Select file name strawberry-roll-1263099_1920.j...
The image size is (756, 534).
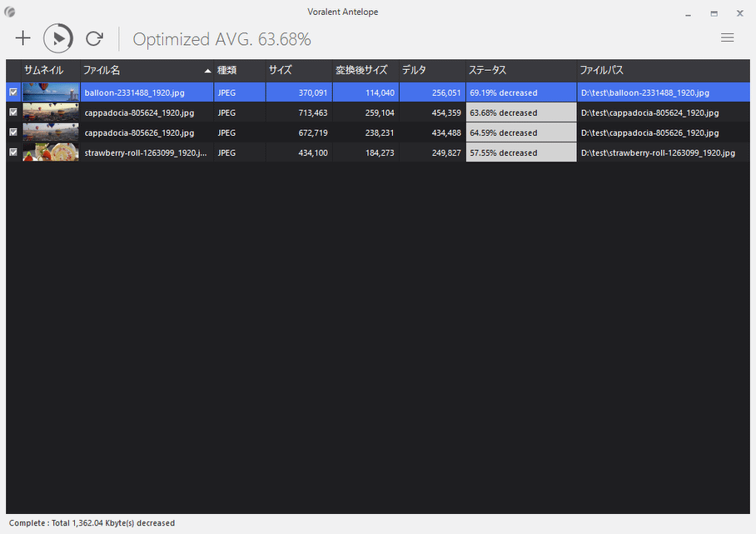click(146, 153)
